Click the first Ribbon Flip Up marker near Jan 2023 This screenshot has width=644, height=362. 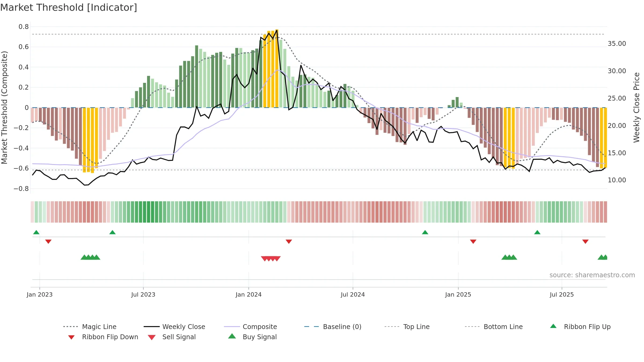[x=36, y=232]
